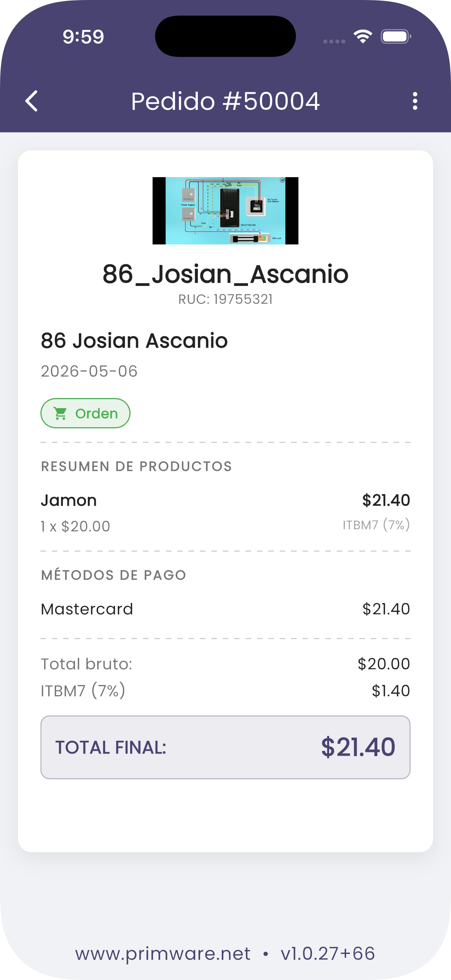Tap the ITBM7 (7%) tax label under Jamon
Screen dimensions: 451x980
[x=376, y=525]
